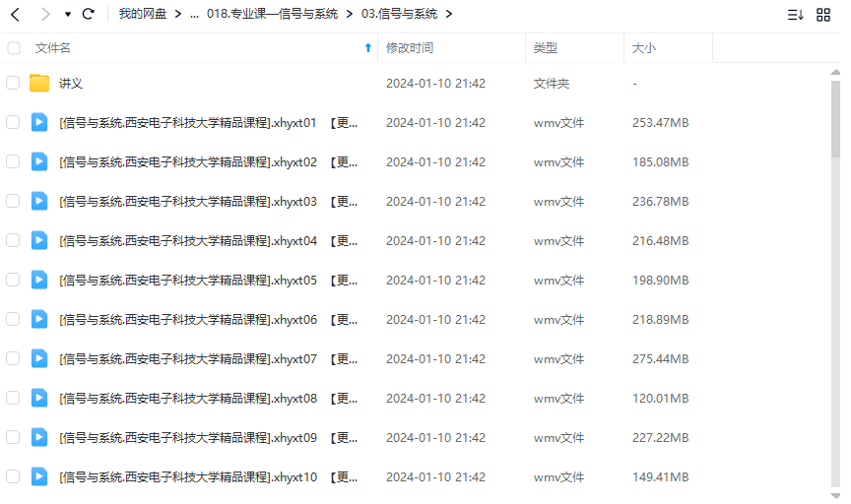Sort by 大小 column
The image size is (851, 504).
point(644,48)
